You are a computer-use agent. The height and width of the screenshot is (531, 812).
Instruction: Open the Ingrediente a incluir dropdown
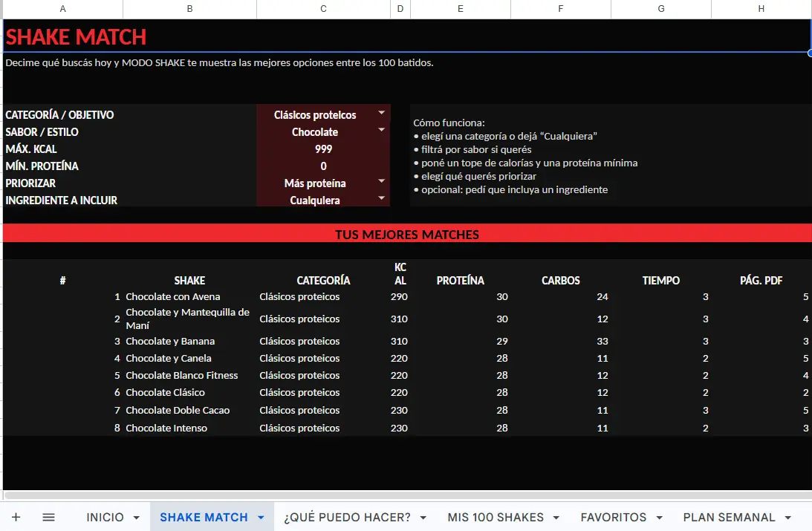[382, 198]
